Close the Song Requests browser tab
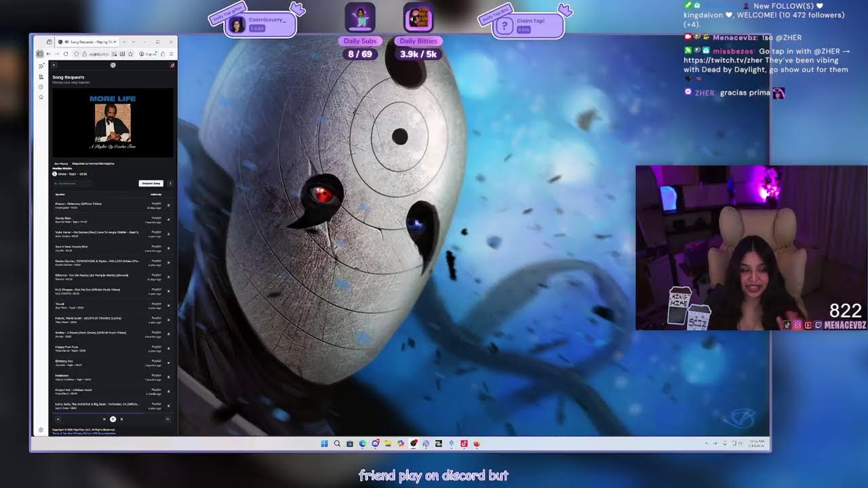The image size is (868, 488). click(115, 42)
